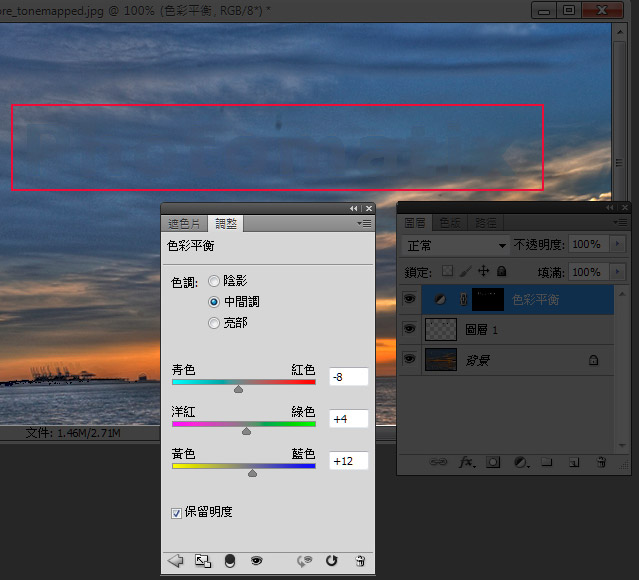Viewport: 639px width, 580px height.
Task: Select 背景 layer thumbnail
Action: coord(441,359)
